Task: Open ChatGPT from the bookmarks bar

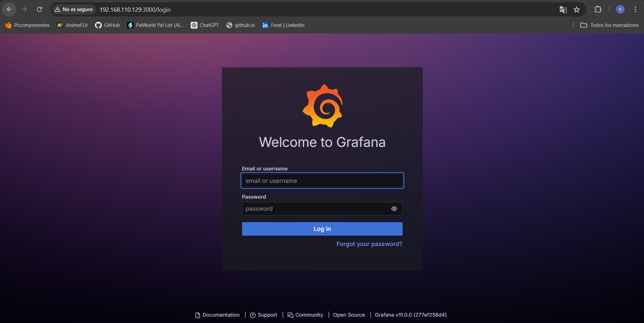Action: click(204, 25)
